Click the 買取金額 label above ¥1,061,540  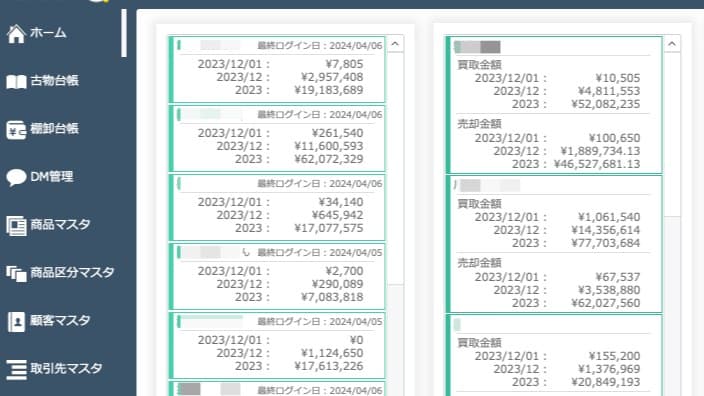point(479,204)
